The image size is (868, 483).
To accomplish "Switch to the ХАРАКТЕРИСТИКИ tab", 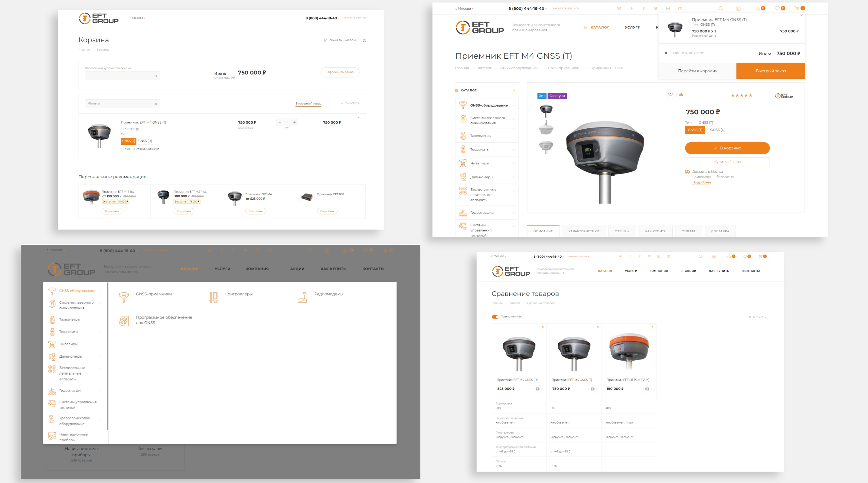I will click(x=584, y=231).
